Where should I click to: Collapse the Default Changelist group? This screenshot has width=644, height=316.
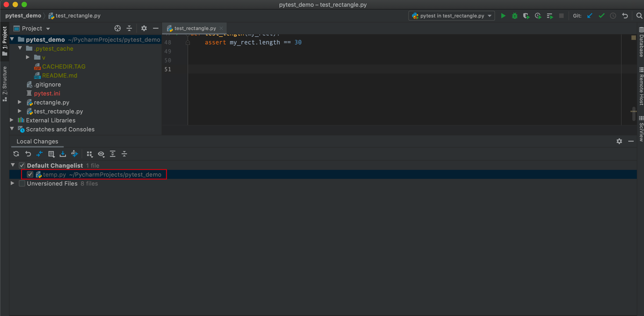click(13, 165)
